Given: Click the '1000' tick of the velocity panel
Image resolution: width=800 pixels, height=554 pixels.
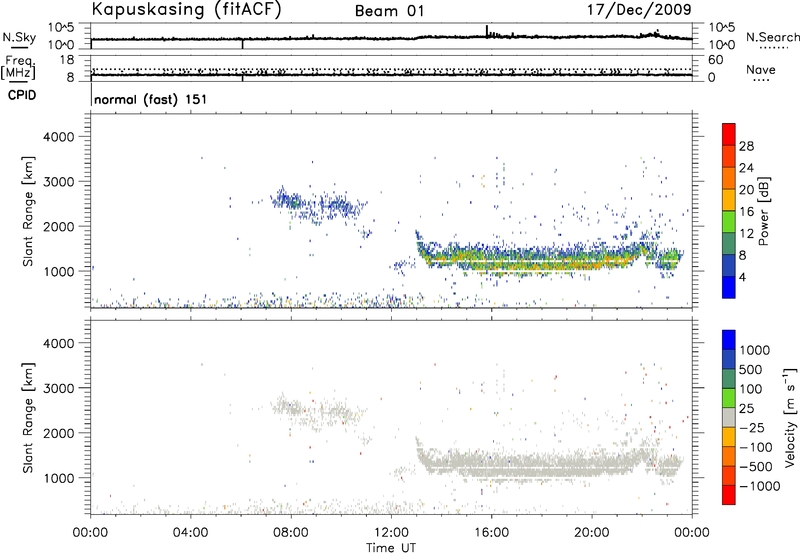Looking at the screenshot, I should pos(59,478).
